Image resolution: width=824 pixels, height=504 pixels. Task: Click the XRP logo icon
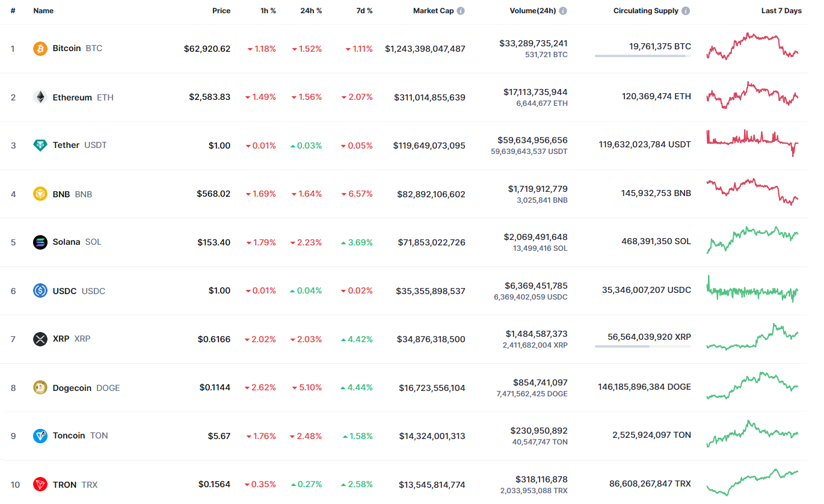click(40, 339)
